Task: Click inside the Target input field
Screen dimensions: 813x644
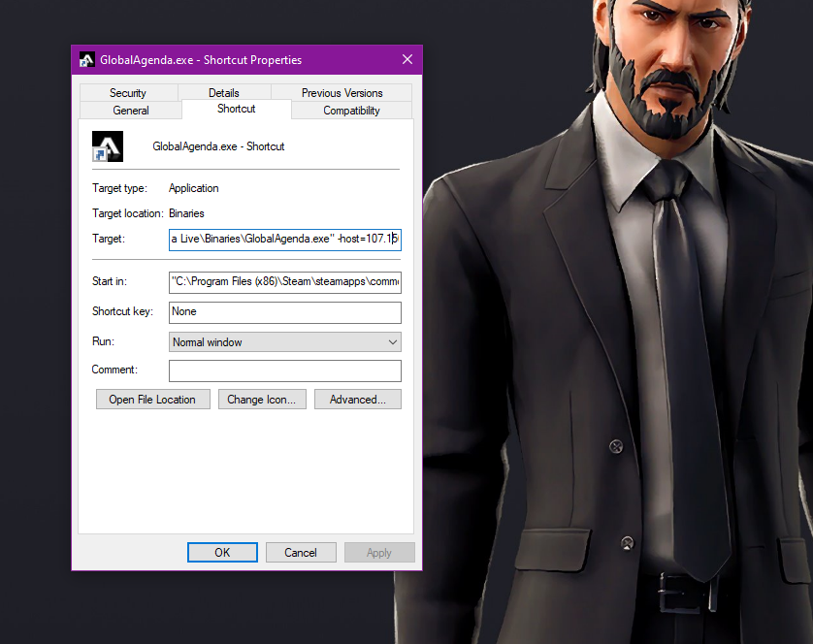Action: tap(284, 239)
